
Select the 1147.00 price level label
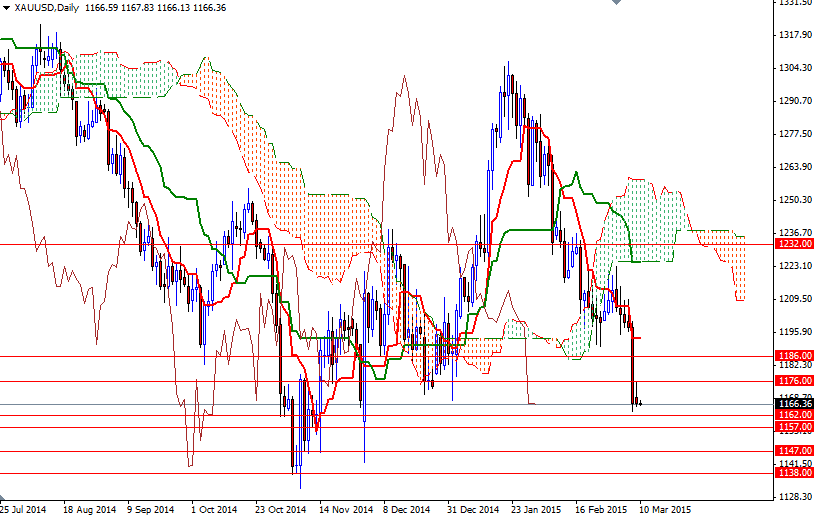[794, 451]
